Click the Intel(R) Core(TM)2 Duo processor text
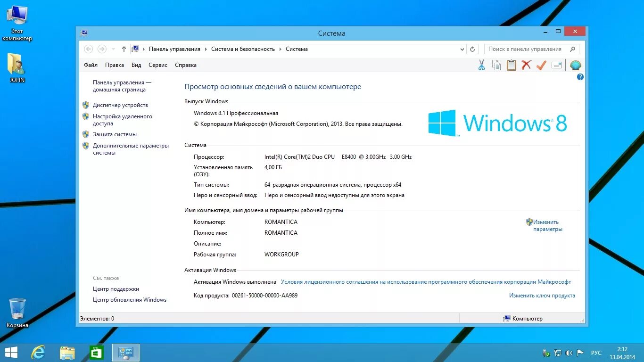Screen dimensions: 644x362 click(x=338, y=157)
